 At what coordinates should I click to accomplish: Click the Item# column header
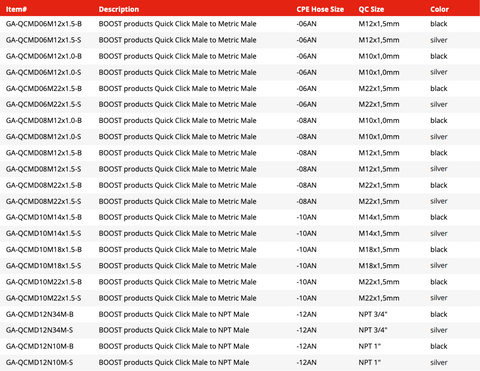click(x=16, y=9)
